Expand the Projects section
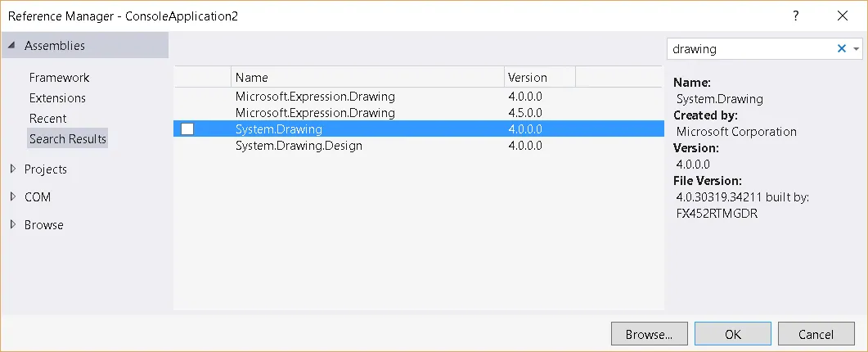 click(x=12, y=169)
